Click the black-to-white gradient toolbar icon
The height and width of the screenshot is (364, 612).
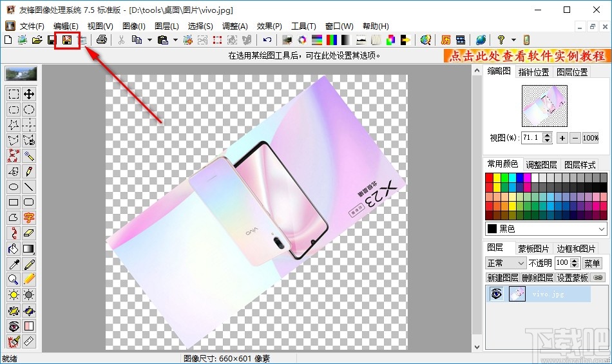click(x=346, y=40)
